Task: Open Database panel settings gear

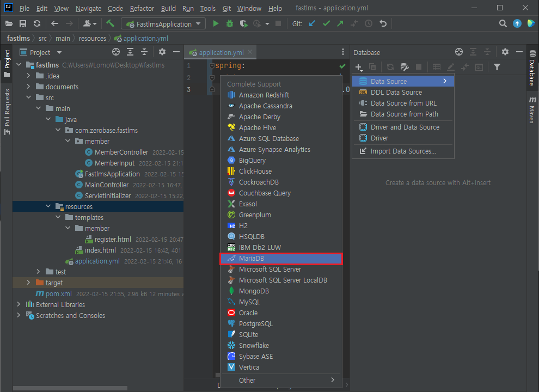Action: (x=505, y=52)
